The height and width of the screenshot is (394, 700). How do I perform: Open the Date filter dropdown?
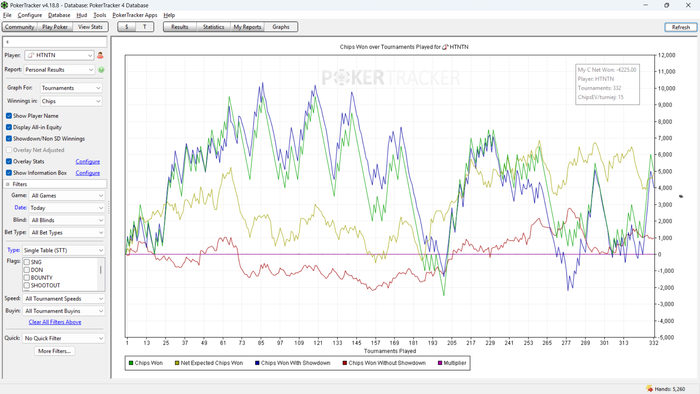tap(67, 208)
